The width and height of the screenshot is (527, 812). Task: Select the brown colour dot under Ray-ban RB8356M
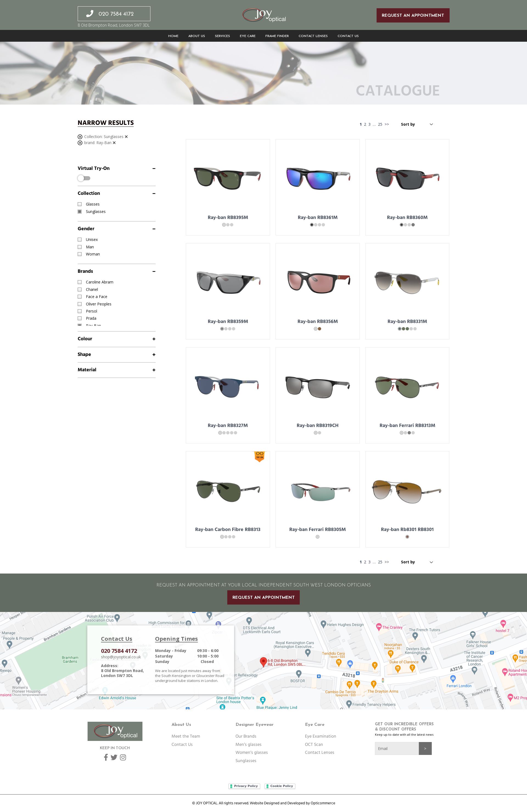click(x=319, y=329)
